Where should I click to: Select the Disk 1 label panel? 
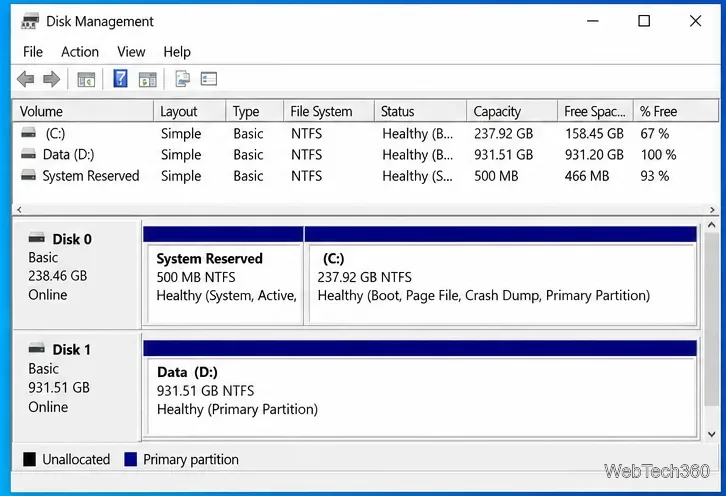[x=77, y=386]
